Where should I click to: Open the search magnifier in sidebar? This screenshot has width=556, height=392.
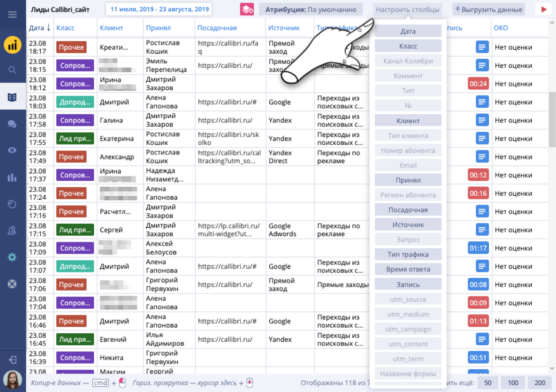point(12,70)
